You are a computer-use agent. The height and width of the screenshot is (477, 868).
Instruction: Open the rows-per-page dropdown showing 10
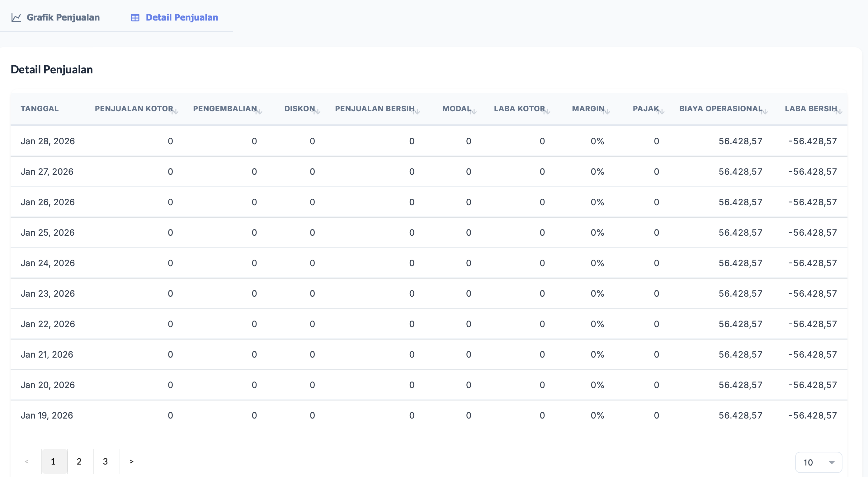[x=818, y=462]
